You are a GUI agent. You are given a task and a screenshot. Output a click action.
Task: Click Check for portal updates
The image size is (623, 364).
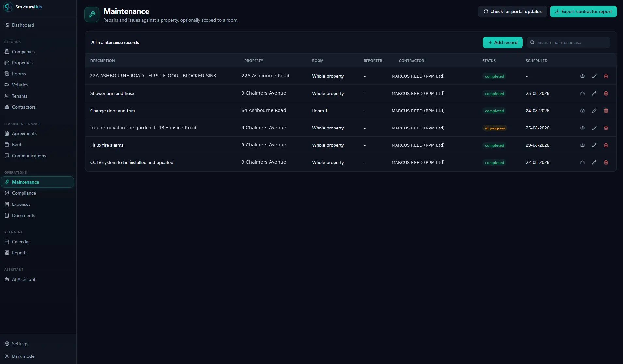[x=512, y=11]
